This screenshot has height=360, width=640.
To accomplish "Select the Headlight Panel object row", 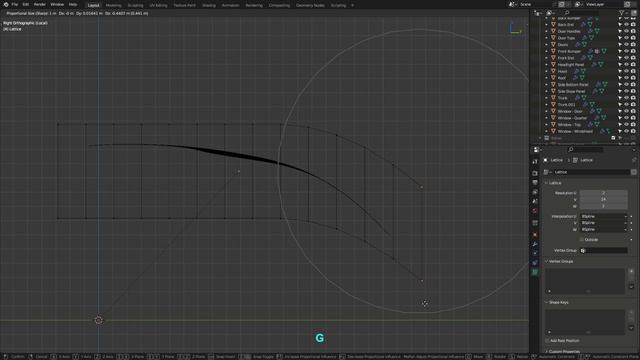I will pos(571,64).
